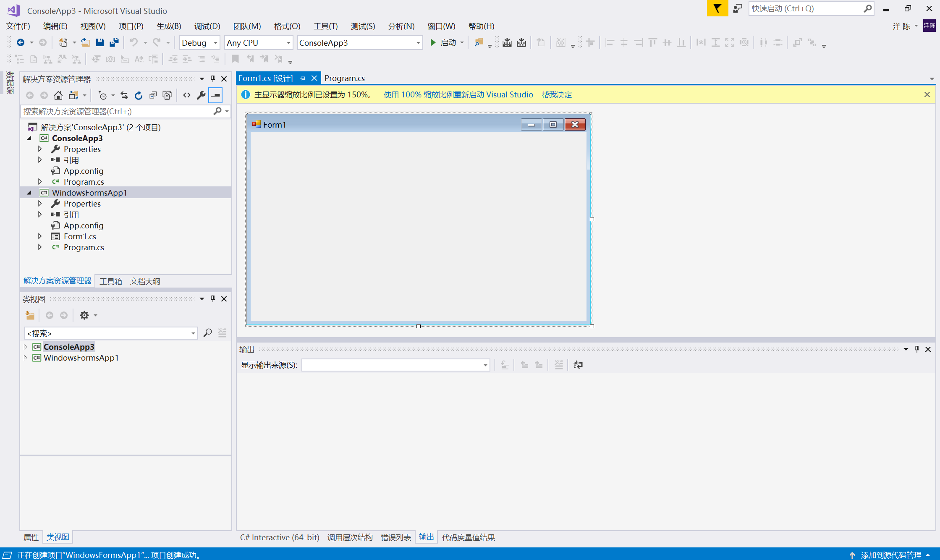This screenshot has height=560, width=940.
Task: Expand Form1.cs node in WindowsFormsApp1
Action: [40, 236]
